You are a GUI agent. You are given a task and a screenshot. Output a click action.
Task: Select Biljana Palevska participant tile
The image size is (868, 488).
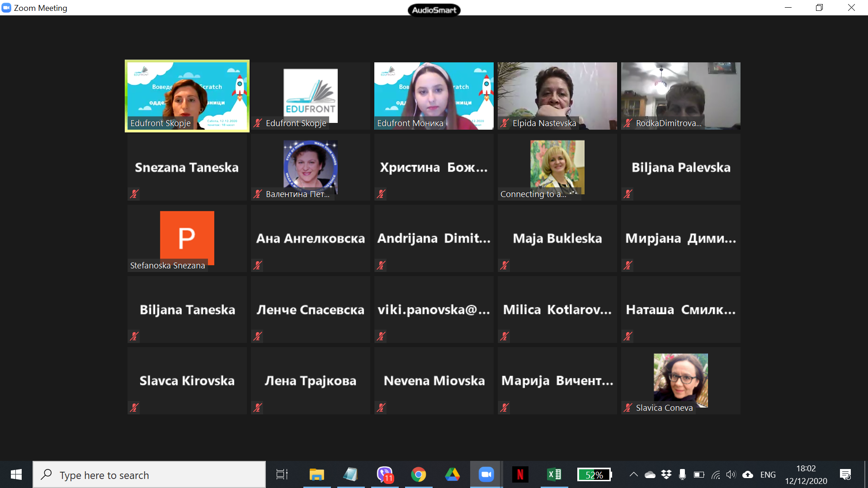pyautogui.click(x=680, y=167)
